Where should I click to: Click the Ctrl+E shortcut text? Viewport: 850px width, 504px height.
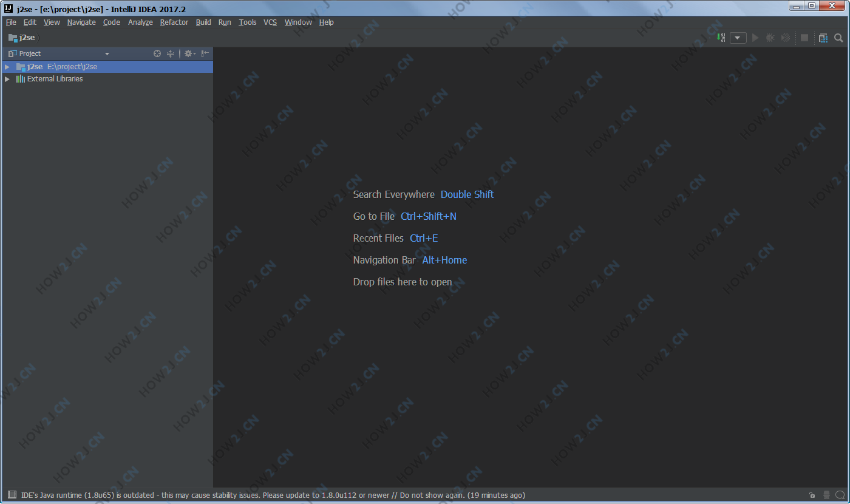point(424,238)
